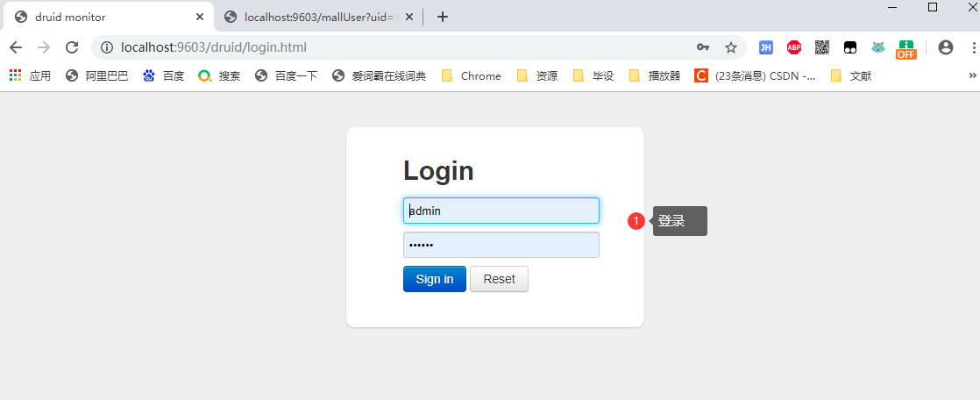Open the JH extension icon
This screenshot has height=400, width=980.
[x=765, y=48]
